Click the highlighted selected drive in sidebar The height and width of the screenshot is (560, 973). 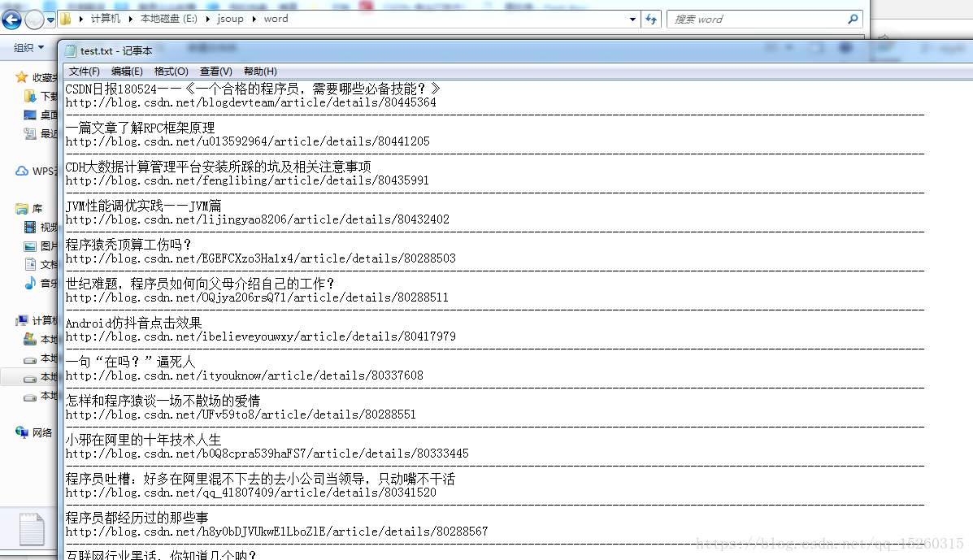pyautogui.click(x=30, y=377)
